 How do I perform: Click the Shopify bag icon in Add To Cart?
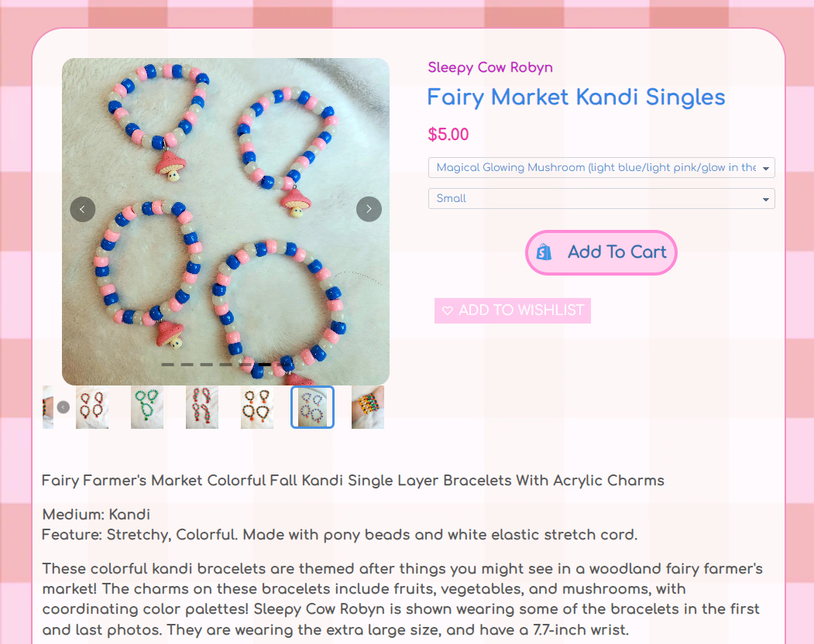(544, 252)
